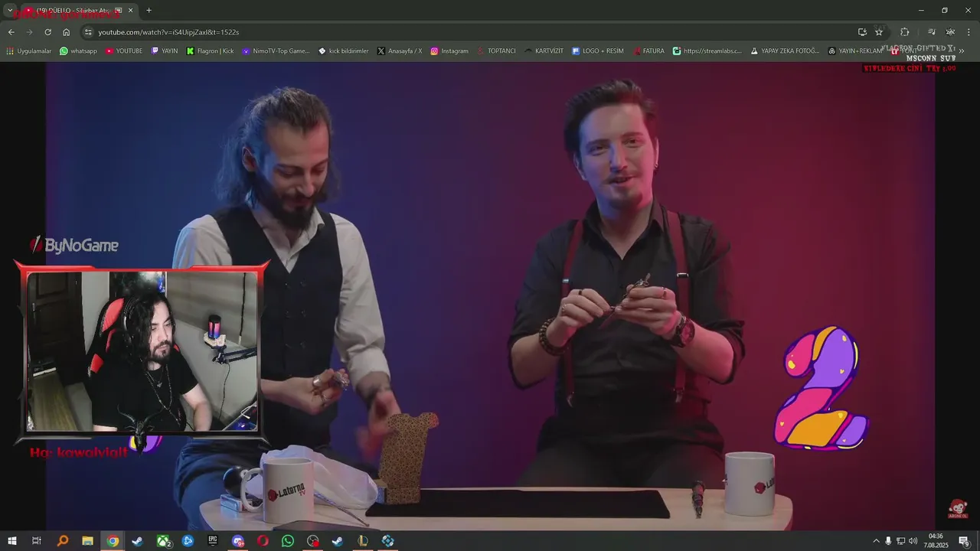Open the YAYIN bookmark
980x551 pixels.
pos(165,51)
